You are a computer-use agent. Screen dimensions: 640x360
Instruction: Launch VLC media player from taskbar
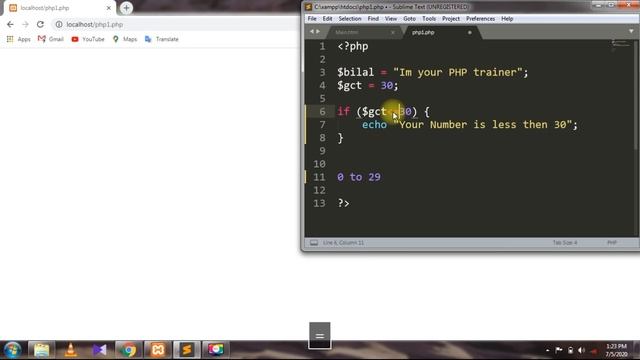(x=71, y=350)
